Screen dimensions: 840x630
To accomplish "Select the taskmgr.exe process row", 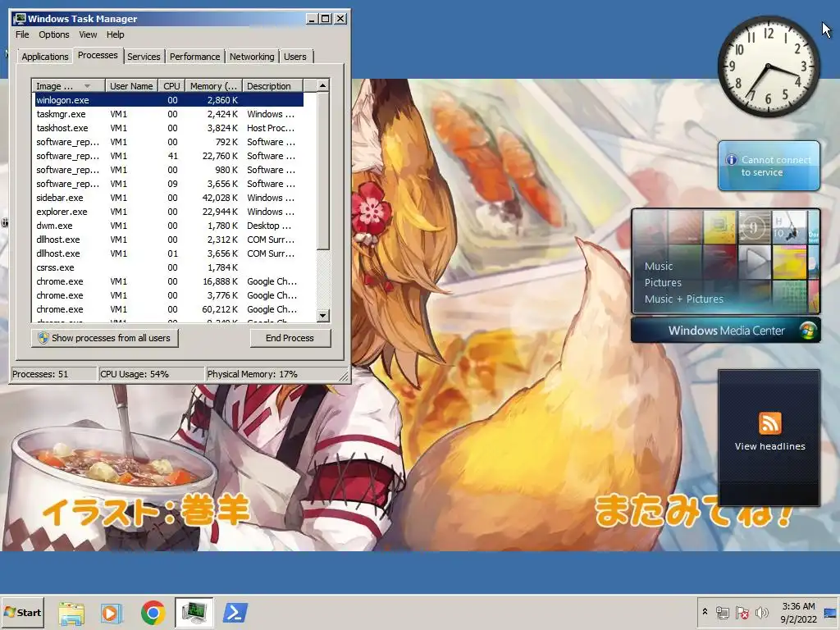I will pos(169,114).
